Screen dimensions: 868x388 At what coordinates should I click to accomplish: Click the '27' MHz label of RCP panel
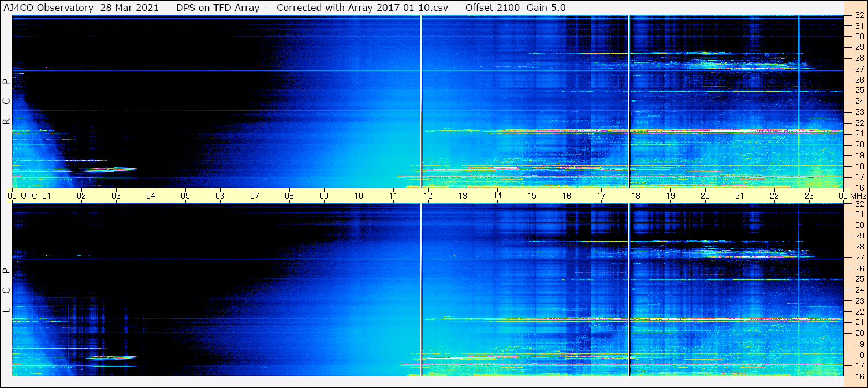click(859, 69)
